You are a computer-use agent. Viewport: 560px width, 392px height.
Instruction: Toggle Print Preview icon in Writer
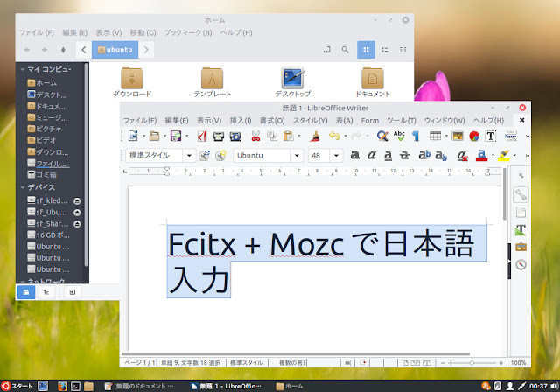pyautogui.click(x=235, y=136)
